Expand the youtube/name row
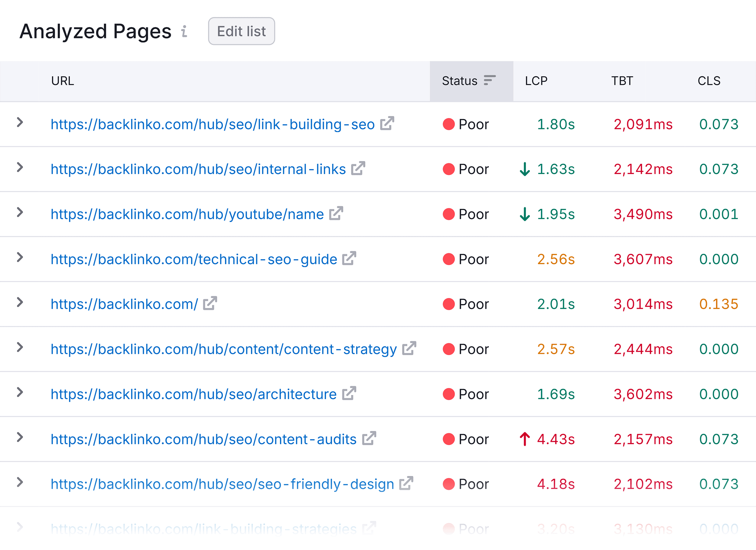The height and width of the screenshot is (550, 756). pos(20,212)
